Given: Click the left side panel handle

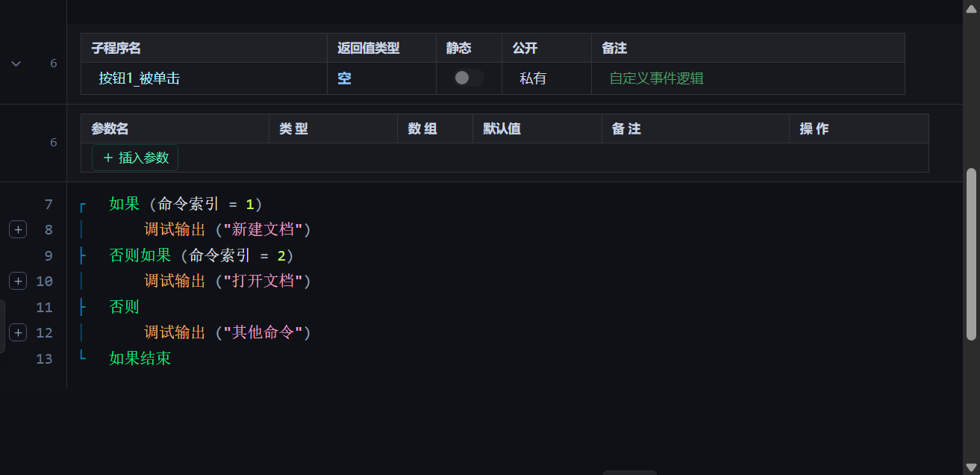Looking at the screenshot, I should tap(2, 326).
